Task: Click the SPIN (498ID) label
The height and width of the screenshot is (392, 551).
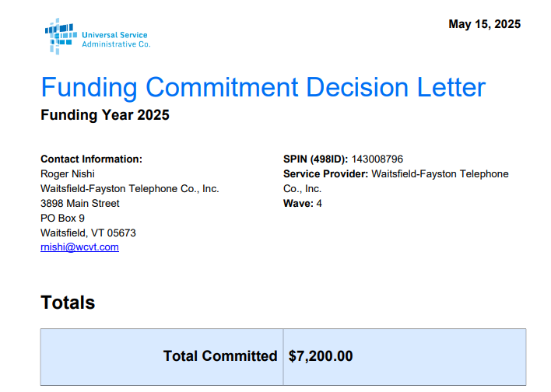Action: (x=316, y=159)
